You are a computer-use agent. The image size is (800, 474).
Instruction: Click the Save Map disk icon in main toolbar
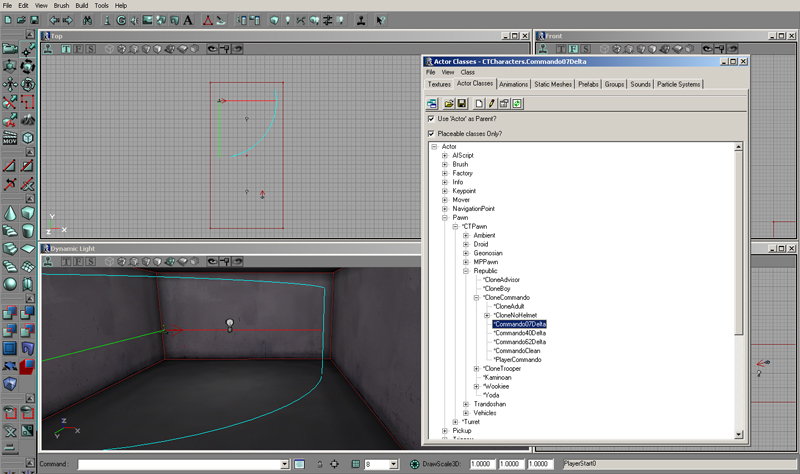(x=34, y=20)
